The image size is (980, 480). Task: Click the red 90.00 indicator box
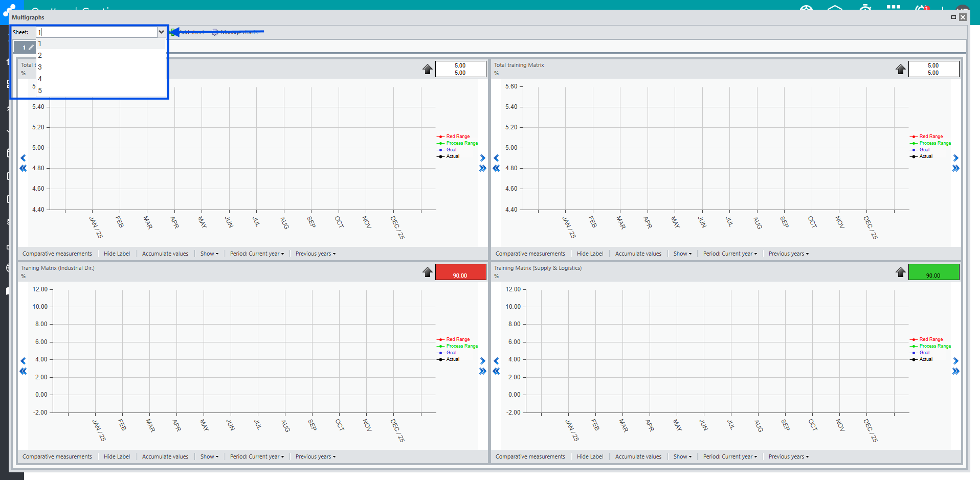point(460,272)
